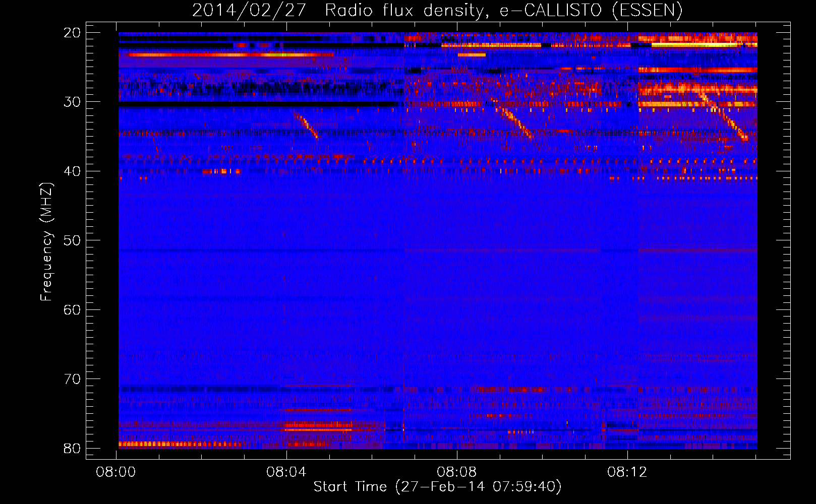Screen dimensions: 816x504
Task: Click the 30 MHz frequency tick label
Action: coord(72,102)
